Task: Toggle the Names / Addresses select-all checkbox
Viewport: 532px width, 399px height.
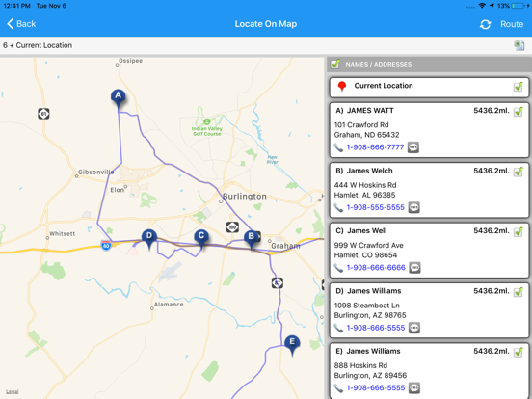Action: pyautogui.click(x=335, y=64)
